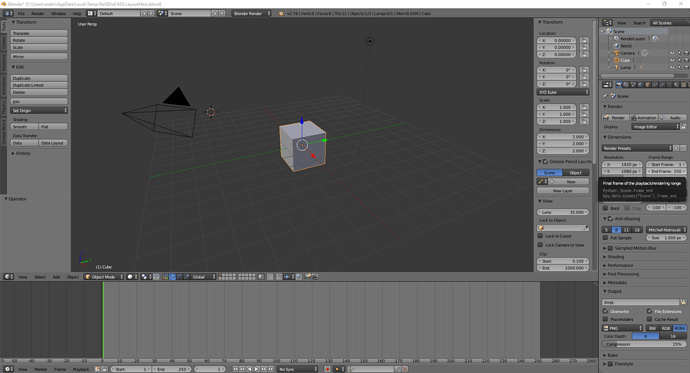Open the File menu

[x=21, y=14]
